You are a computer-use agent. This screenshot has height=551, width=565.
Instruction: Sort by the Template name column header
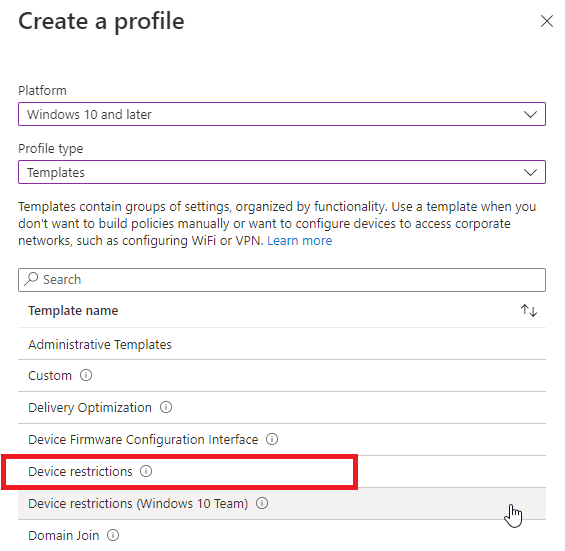tap(73, 311)
